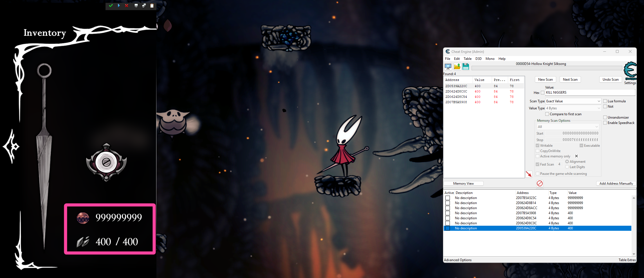
Task: Open the File menu
Action: 448,59
